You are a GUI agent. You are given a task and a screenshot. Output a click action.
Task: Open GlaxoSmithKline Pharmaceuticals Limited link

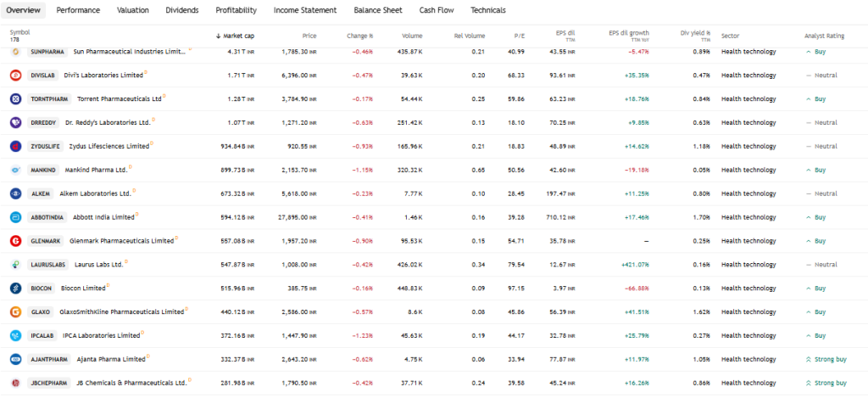(x=122, y=312)
